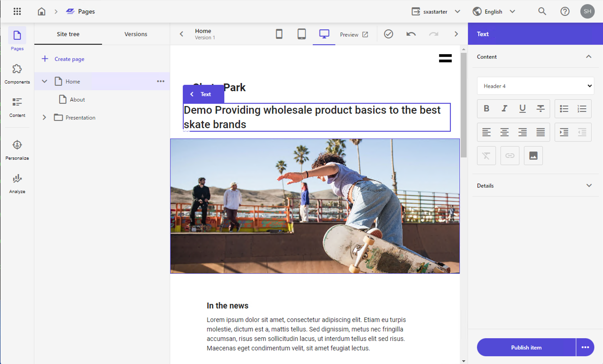Increase text indent
Viewport: 603px width, 364px height.
click(x=564, y=132)
